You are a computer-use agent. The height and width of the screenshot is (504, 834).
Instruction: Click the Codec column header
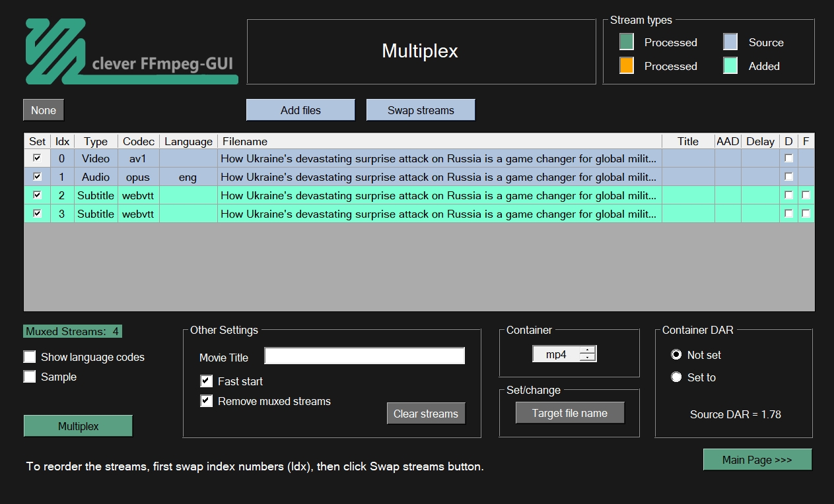click(139, 141)
